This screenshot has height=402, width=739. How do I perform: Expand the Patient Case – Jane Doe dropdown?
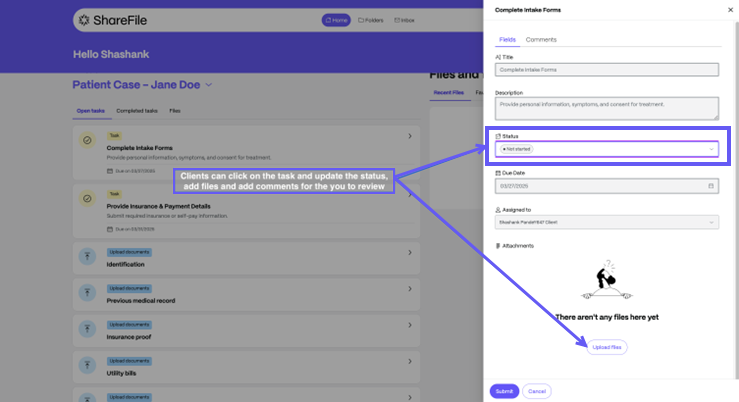(x=209, y=85)
